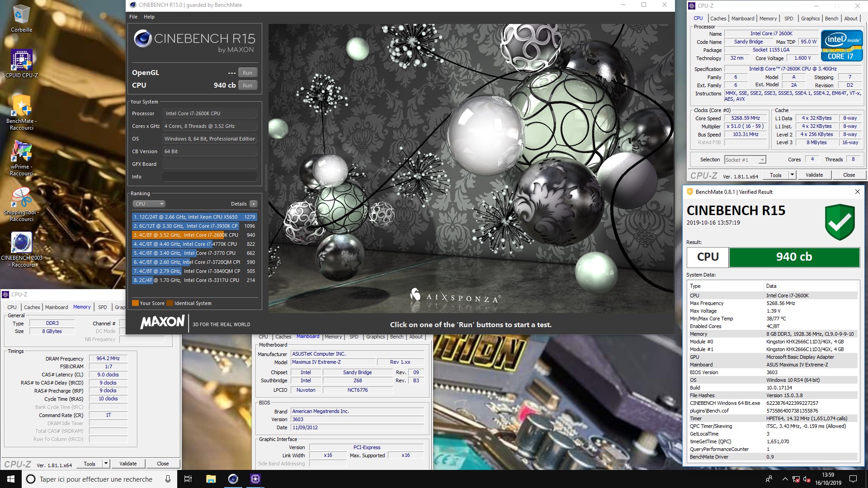Select the i7-4770K ranking row

[x=194, y=244]
